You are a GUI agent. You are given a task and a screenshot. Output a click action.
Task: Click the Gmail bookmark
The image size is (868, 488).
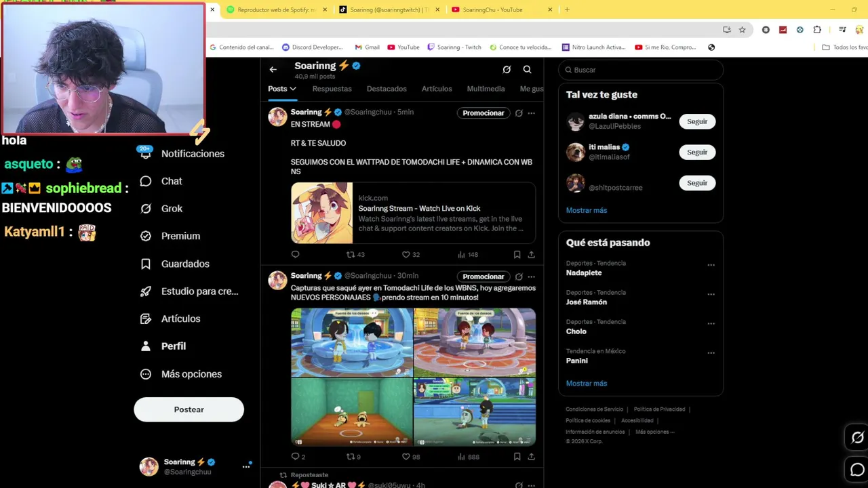pyautogui.click(x=367, y=47)
